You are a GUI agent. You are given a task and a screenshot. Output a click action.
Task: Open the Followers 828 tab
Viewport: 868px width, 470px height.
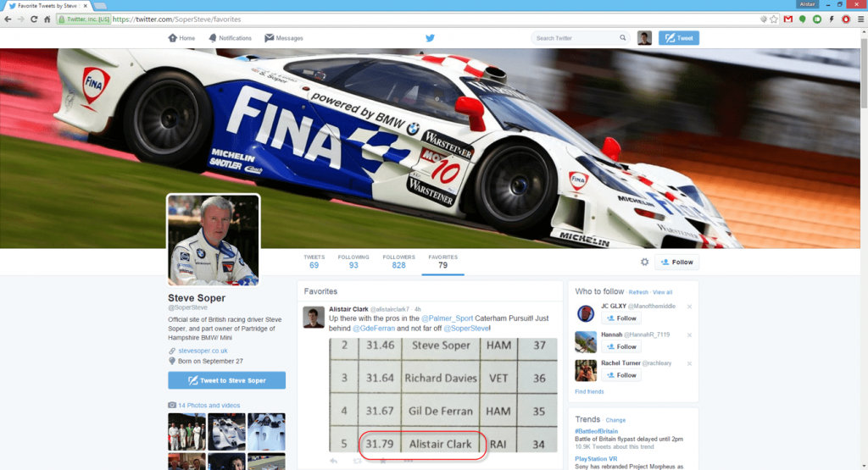[398, 262]
